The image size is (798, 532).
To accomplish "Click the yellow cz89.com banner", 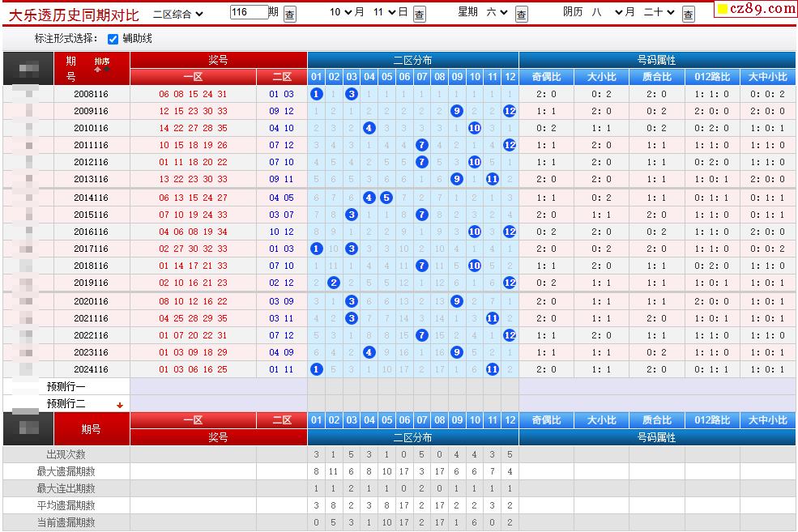I will [x=755, y=9].
